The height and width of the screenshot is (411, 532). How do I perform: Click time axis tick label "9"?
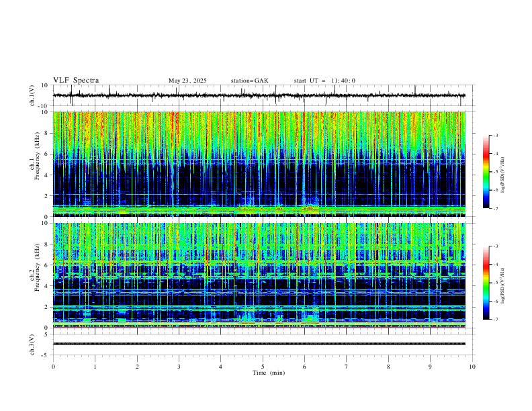[430, 367]
